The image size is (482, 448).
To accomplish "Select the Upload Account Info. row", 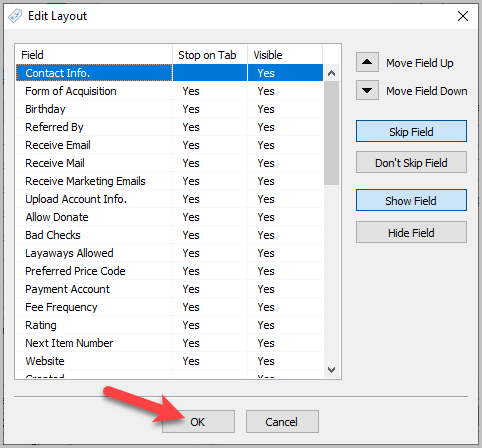I will point(169,199).
